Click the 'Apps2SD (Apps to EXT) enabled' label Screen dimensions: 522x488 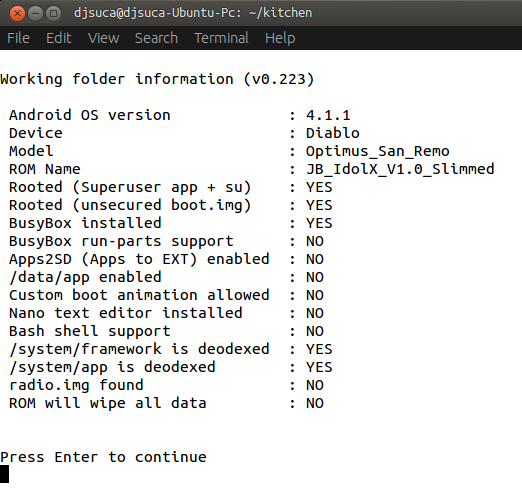click(x=139, y=259)
